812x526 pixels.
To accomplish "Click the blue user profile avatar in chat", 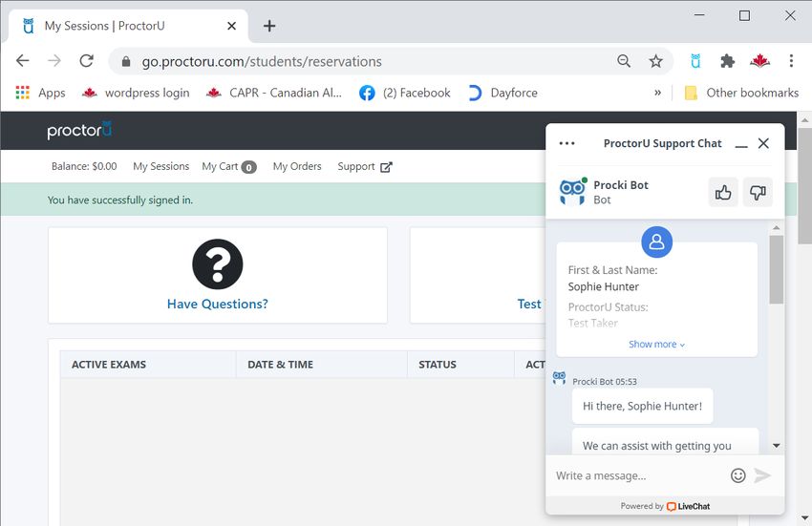I will coord(656,242).
